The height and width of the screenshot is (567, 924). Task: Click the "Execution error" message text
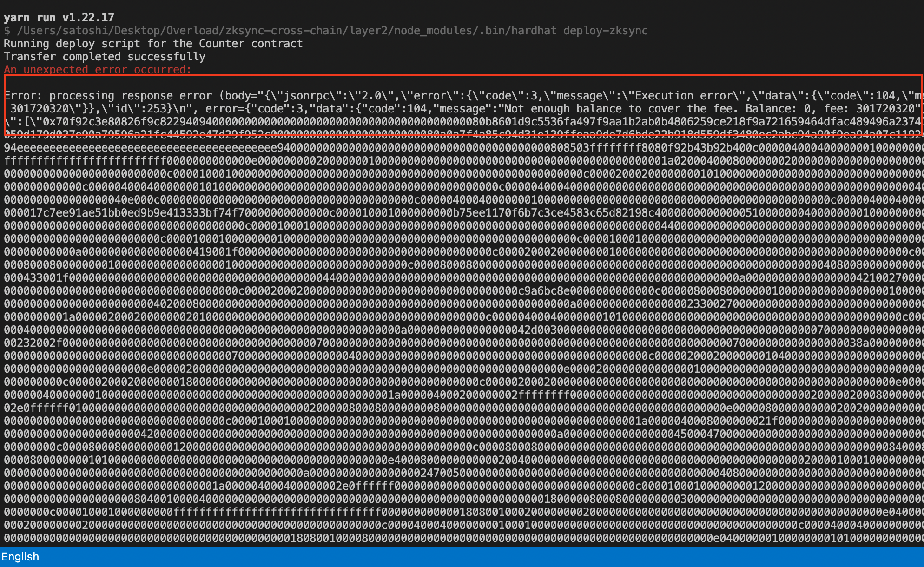click(x=679, y=96)
